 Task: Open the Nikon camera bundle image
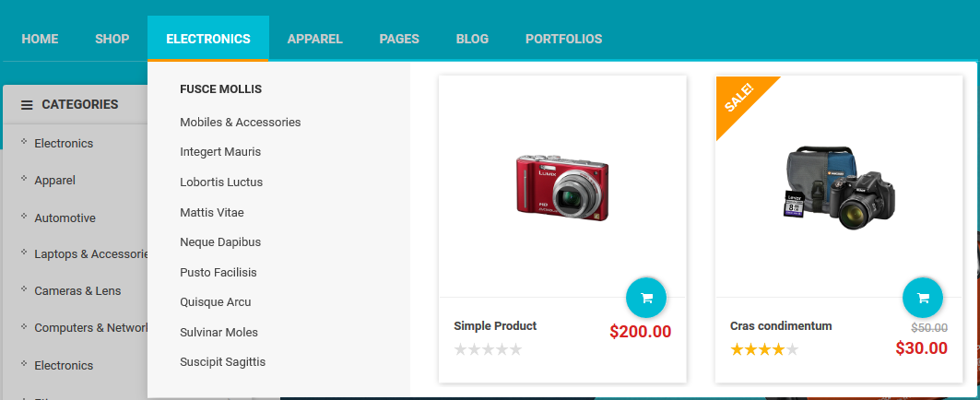coord(839,187)
